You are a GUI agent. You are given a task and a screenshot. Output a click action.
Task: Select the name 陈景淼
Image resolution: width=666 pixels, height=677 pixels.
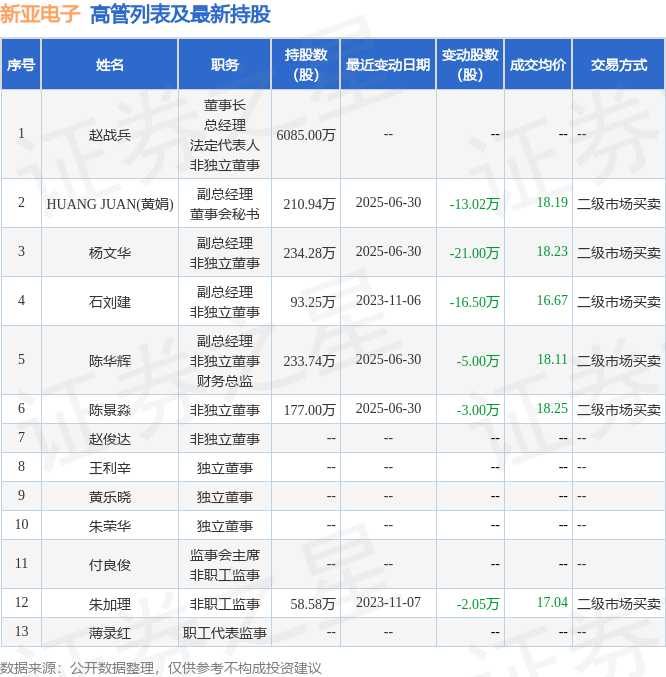pyautogui.click(x=110, y=410)
